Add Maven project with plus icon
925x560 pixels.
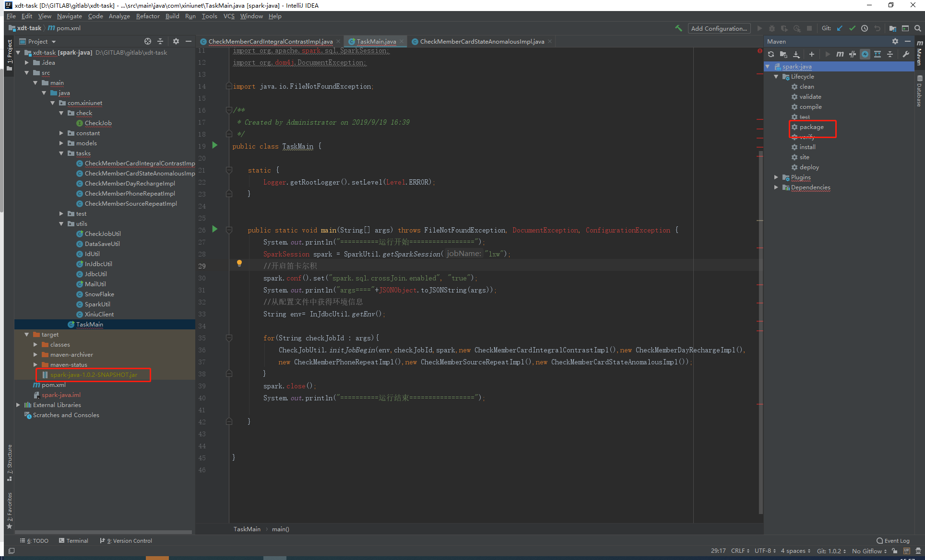[812, 54]
